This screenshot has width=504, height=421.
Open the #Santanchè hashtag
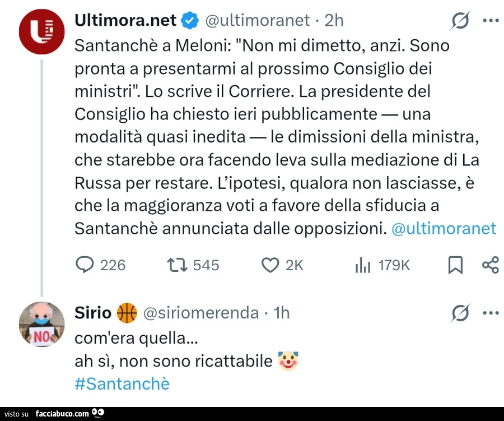point(122,383)
